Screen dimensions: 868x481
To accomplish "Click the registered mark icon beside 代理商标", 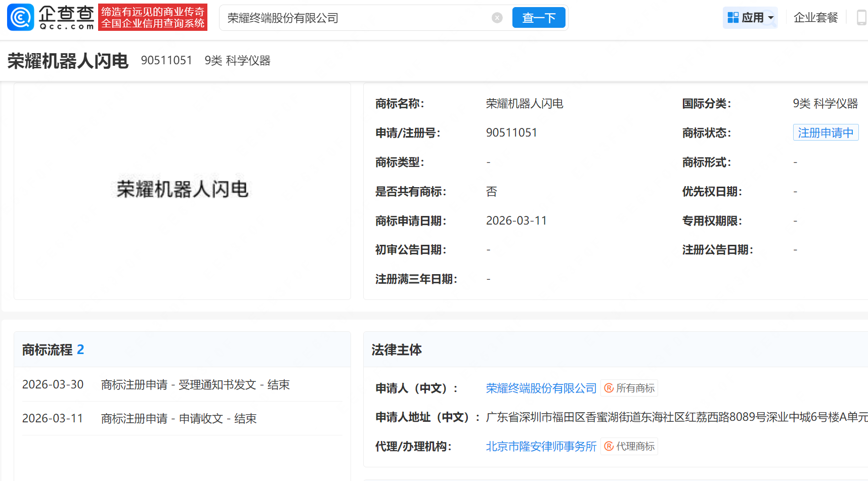I will pos(609,447).
